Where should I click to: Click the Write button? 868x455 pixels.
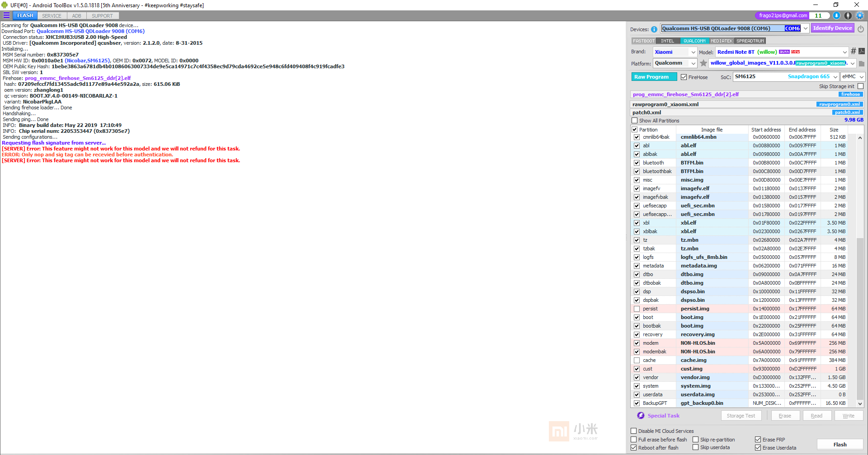click(x=849, y=416)
